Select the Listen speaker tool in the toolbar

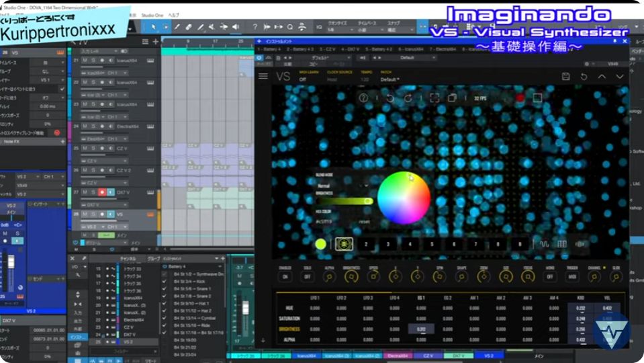tap(236, 27)
